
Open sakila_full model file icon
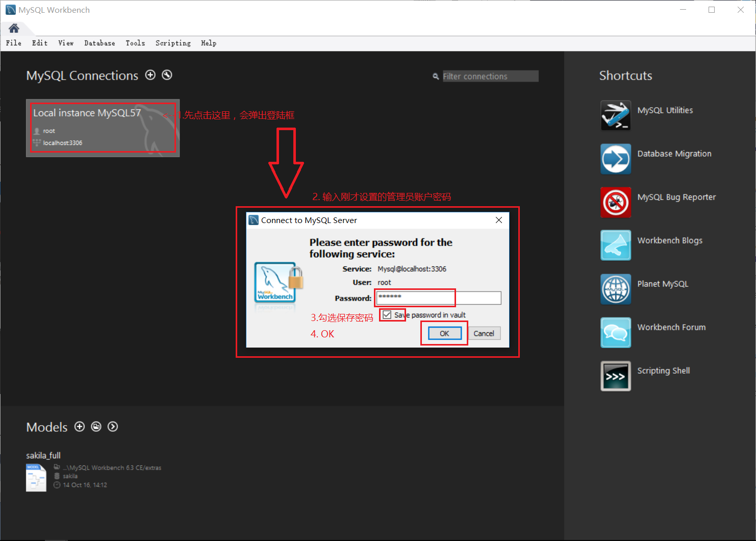click(x=36, y=478)
